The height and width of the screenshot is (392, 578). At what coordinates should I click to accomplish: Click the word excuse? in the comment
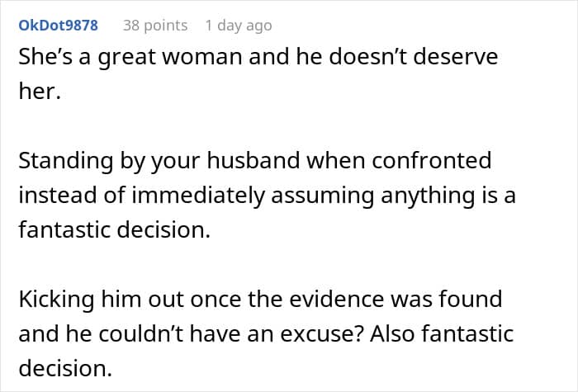[x=322, y=334]
